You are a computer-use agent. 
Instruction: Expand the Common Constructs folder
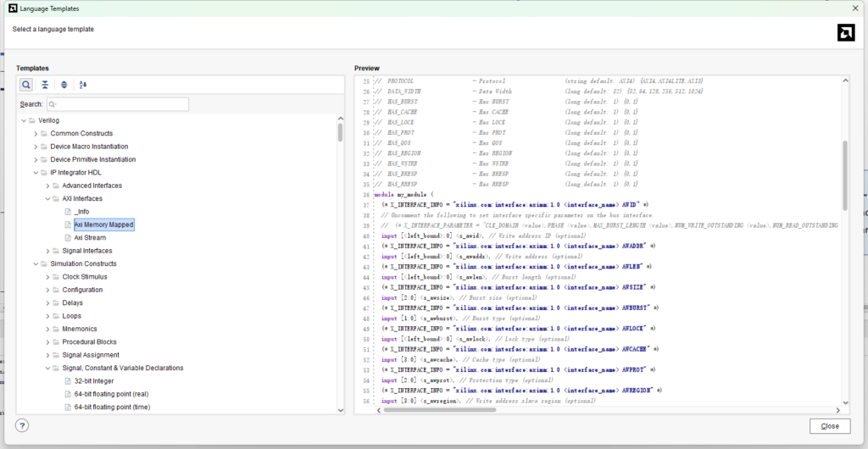point(36,133)
